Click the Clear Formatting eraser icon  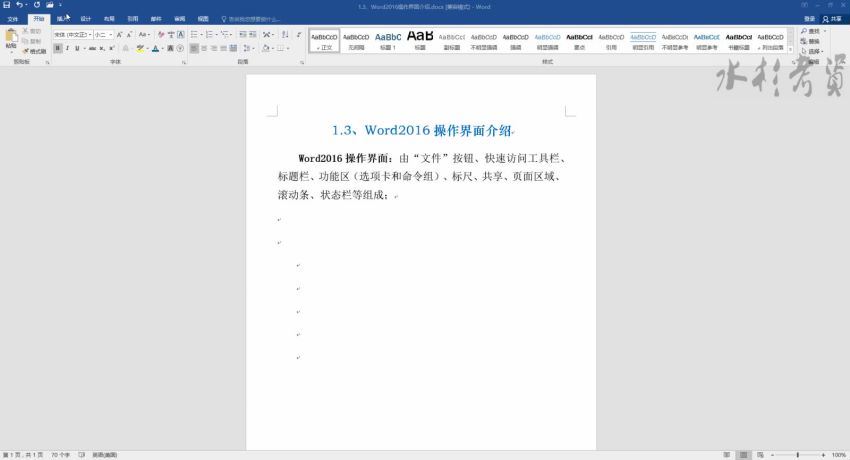pos(161,35)
